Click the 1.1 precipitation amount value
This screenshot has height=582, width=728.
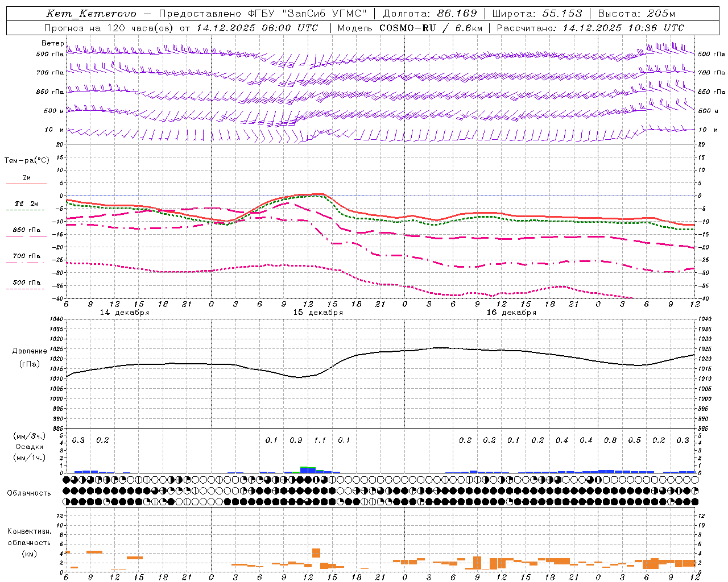click(x=320, y=440)
